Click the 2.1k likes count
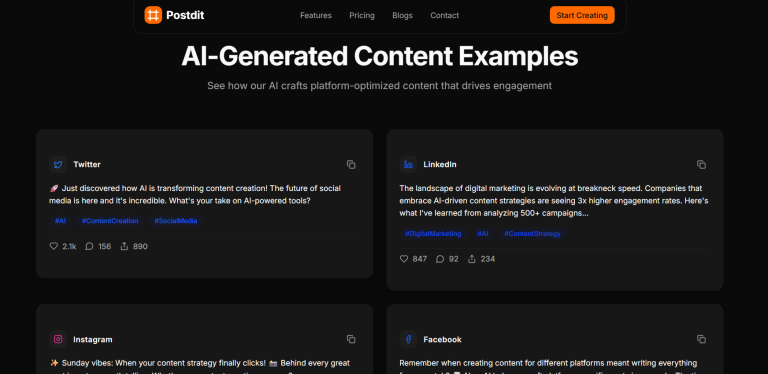Image resolution: width=768 pixels, height=374 pixels. coord(69,246)
